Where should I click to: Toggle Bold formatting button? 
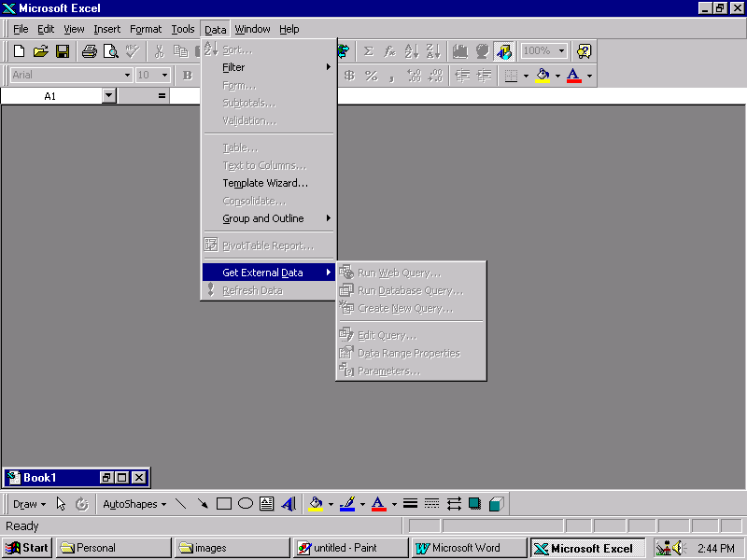tap(188, 76)
